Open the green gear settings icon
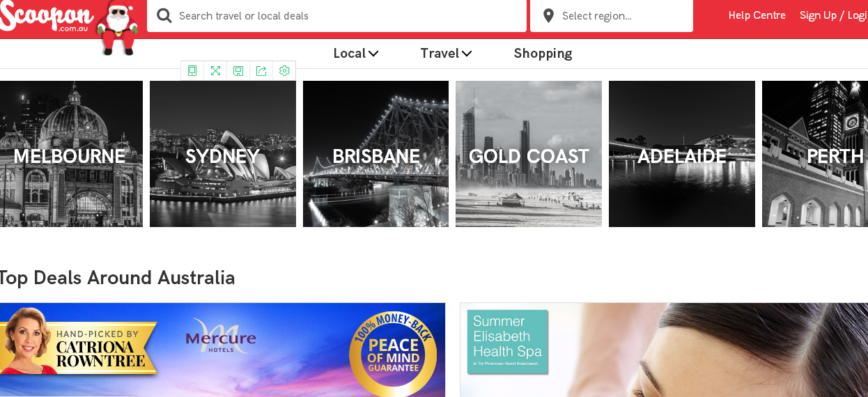868x397 pixels. (x=284, y=71)
